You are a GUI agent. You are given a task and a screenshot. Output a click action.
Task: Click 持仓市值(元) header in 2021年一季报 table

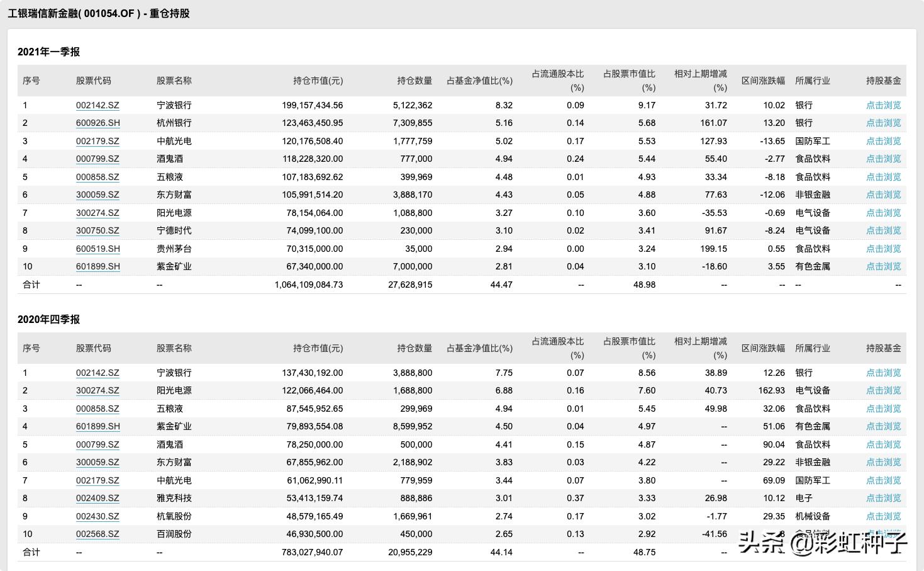point(318,81)
